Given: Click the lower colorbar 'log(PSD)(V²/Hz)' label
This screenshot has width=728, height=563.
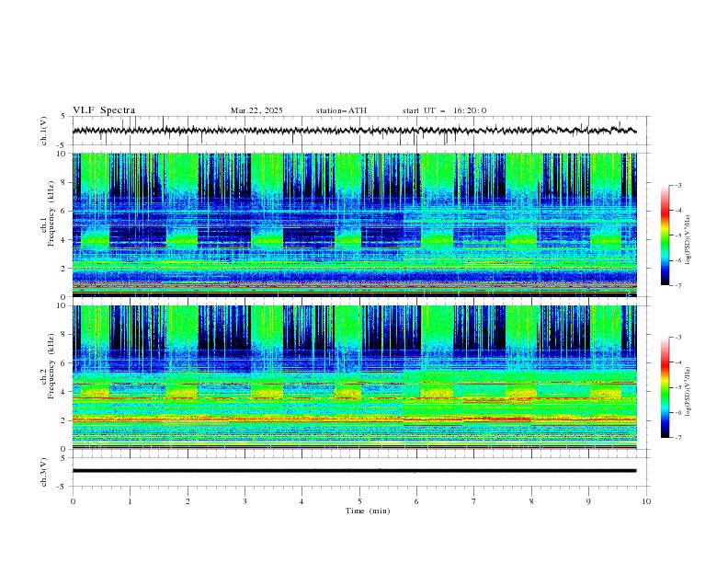Looking at the screenshot, I should click(688, 391).
